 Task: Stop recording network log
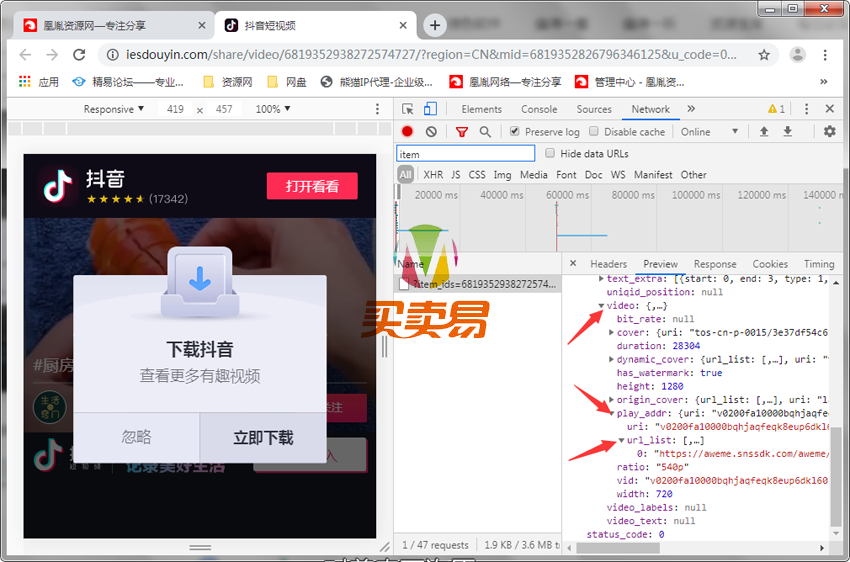coord(407,131)
